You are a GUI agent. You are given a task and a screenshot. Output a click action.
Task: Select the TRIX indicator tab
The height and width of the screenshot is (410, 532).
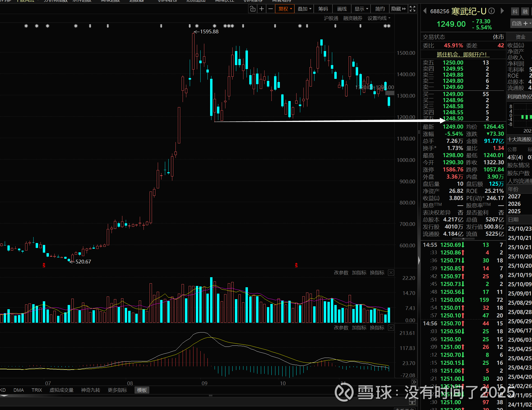pos(37,390)
